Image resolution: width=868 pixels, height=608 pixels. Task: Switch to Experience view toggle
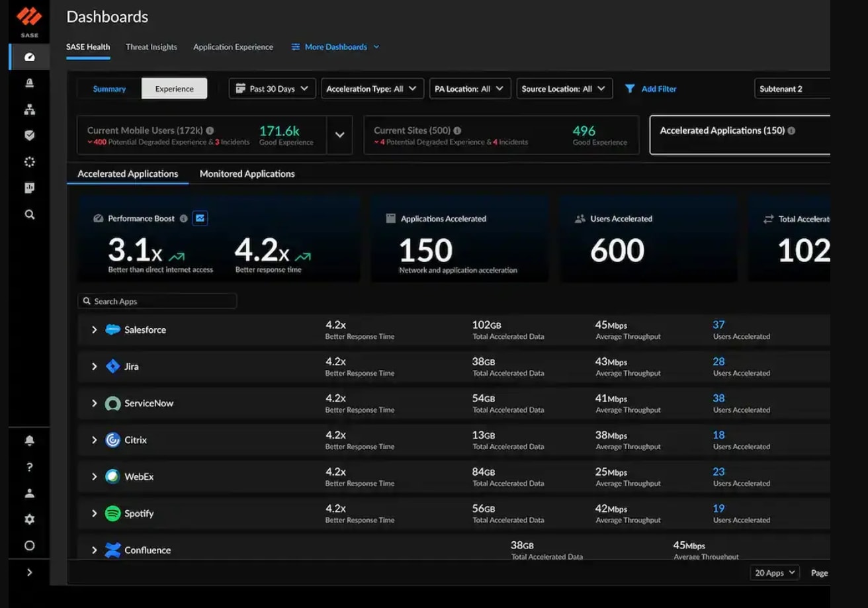pyautogui.click(x=175, y=89)
